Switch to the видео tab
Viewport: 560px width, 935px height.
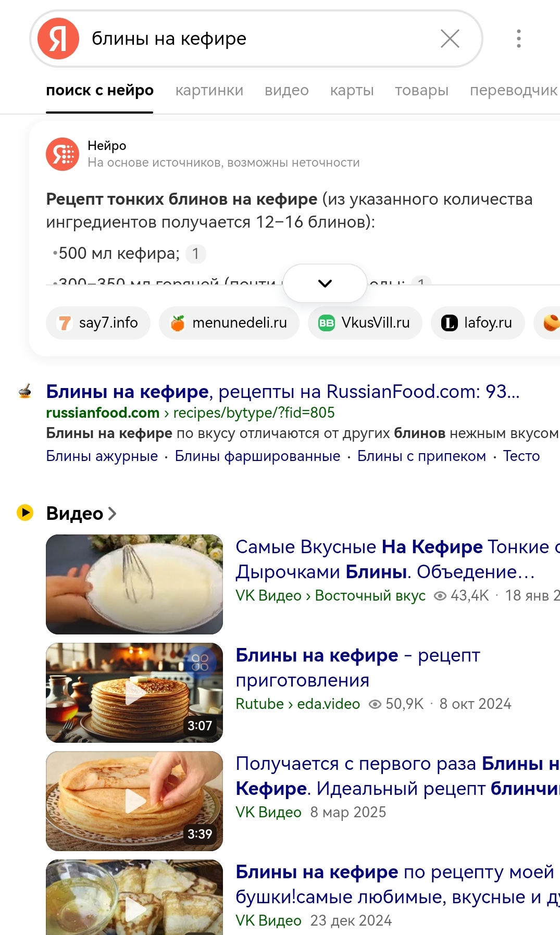pyautogui.click(x=287, y=90)
